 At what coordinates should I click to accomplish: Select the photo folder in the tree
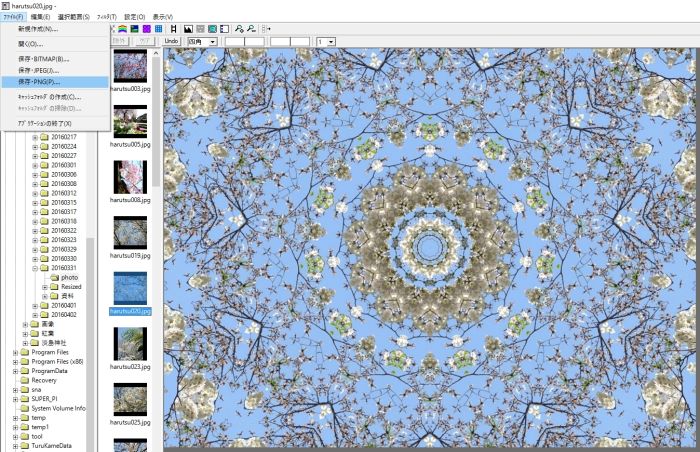tap(69, 277)
